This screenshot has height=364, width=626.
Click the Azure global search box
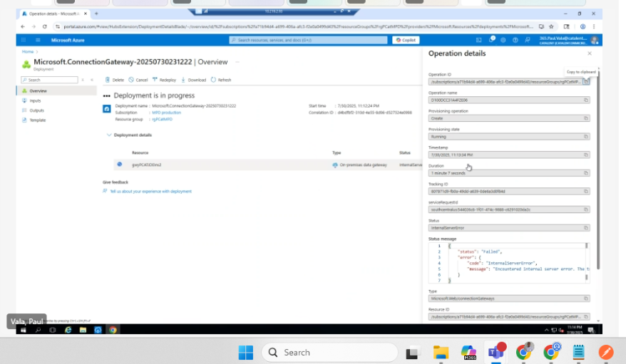tap(308, 40)
